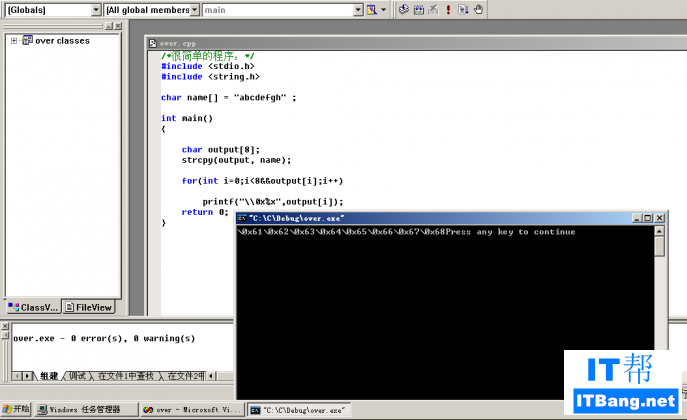Viewport: 687px width, 420px height.
Task: Switch to the FileView tab
Action: (x=89, y=307)
